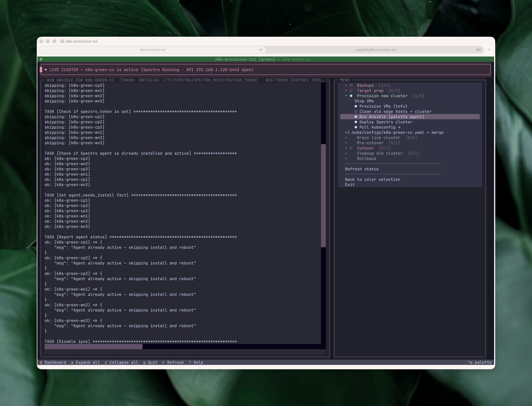The height and width of the screenshot is (406, 532).
Task: Expand the Drain live cluster arrow
Action: (346, 138)
